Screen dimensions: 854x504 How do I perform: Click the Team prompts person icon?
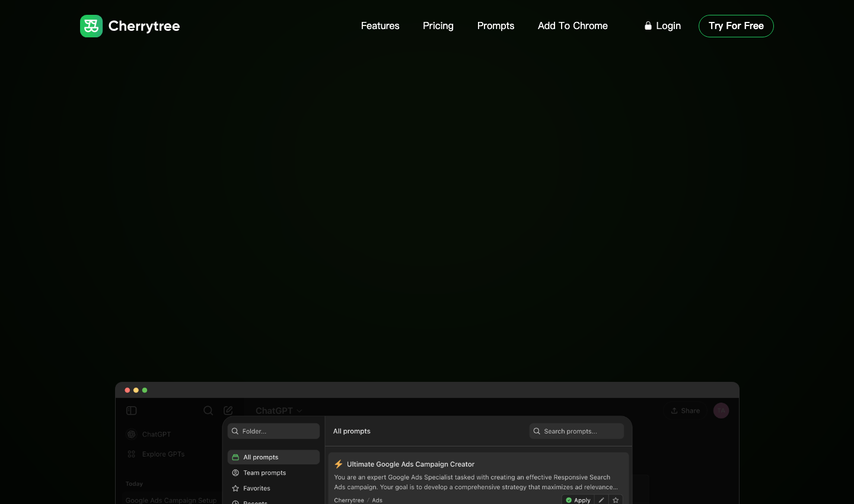coord(235,473)
